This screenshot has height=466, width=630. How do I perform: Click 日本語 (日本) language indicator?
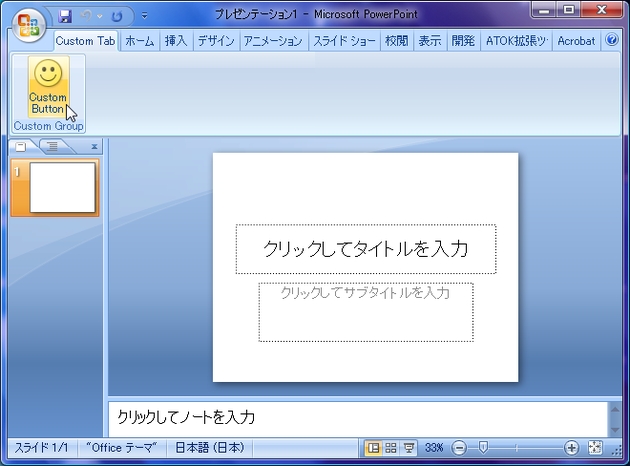click(x=209, y=448)
